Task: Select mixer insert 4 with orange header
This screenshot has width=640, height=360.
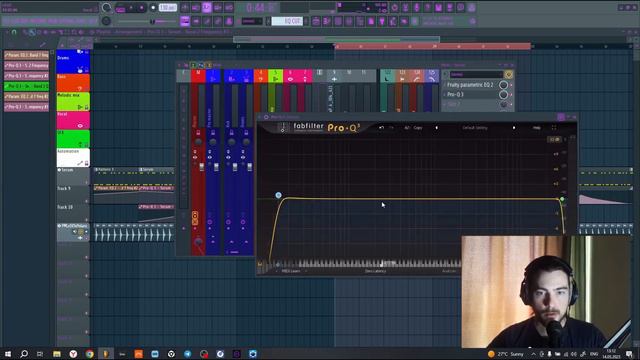Action: pos(260,76)
